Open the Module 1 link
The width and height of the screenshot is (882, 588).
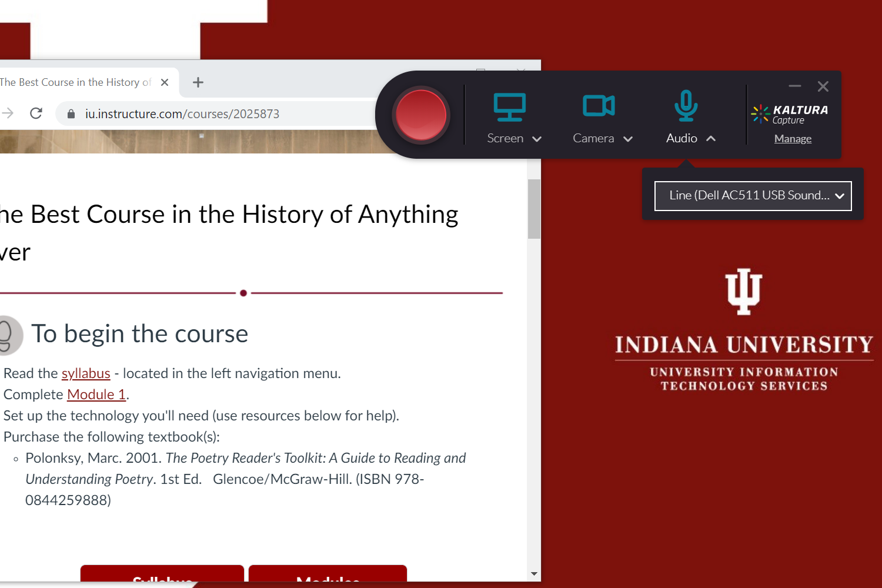(x=96, y=395)
